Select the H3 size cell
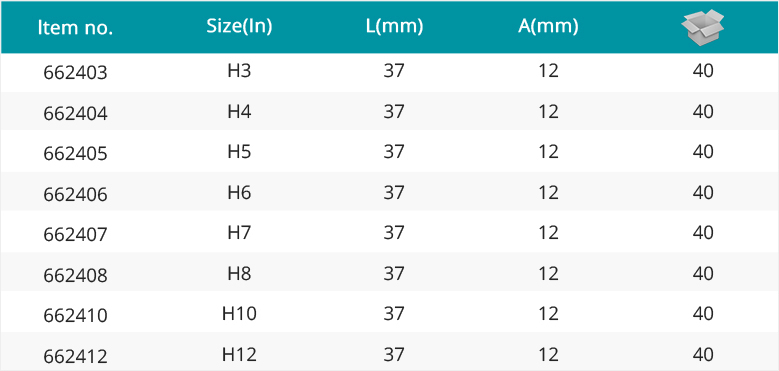The width and height of the screenshot is (779, 371). coord(239,71)
